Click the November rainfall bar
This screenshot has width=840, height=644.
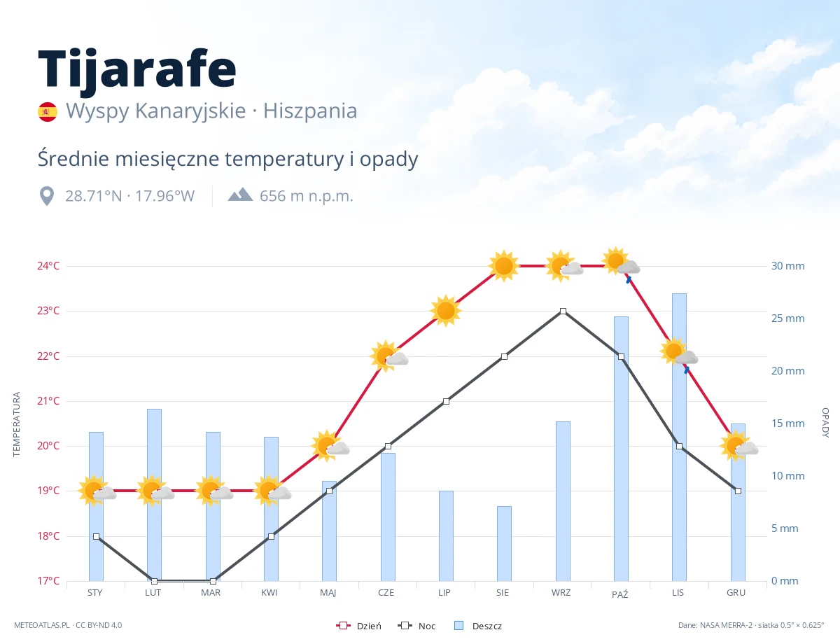point(679,437)
